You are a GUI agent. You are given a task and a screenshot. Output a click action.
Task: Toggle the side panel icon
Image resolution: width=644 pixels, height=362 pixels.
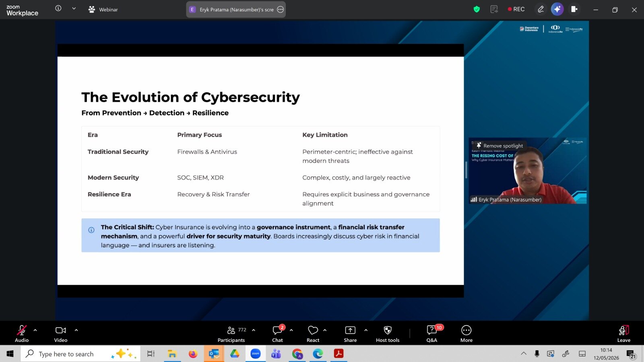574,9
